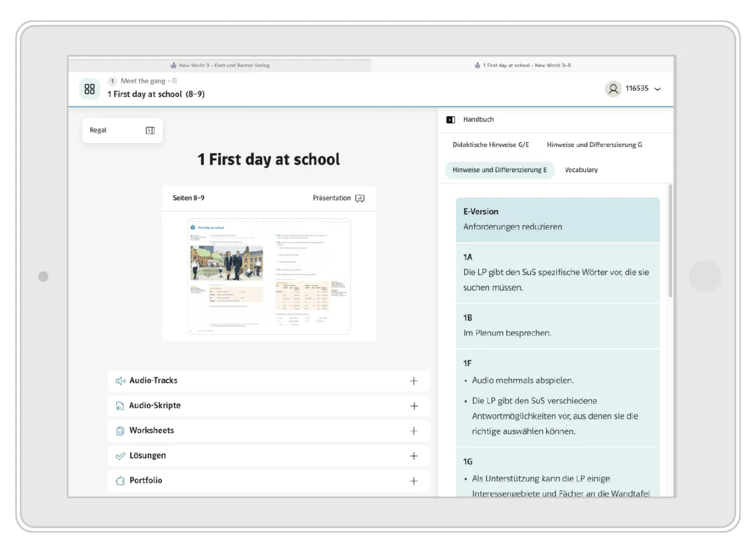Switch to New World 3 browser tab
This screenshot has width=756, height=553.
[x=220, y=65]
